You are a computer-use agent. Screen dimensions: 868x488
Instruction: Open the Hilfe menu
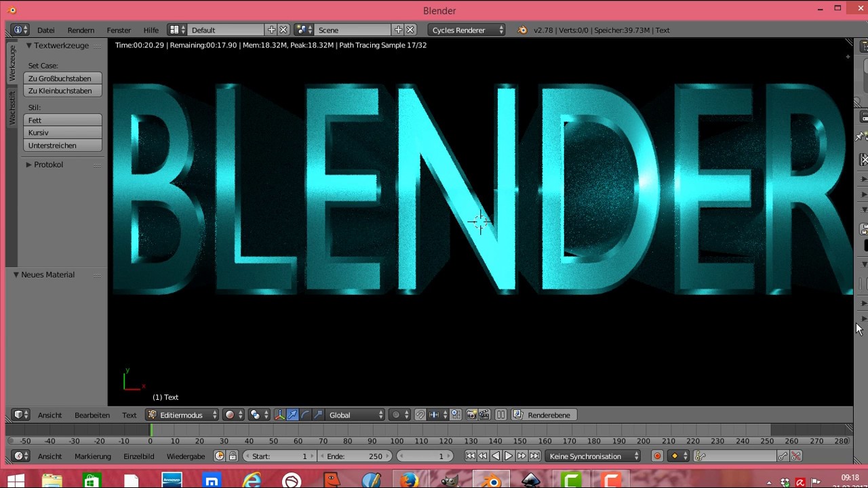151,30
